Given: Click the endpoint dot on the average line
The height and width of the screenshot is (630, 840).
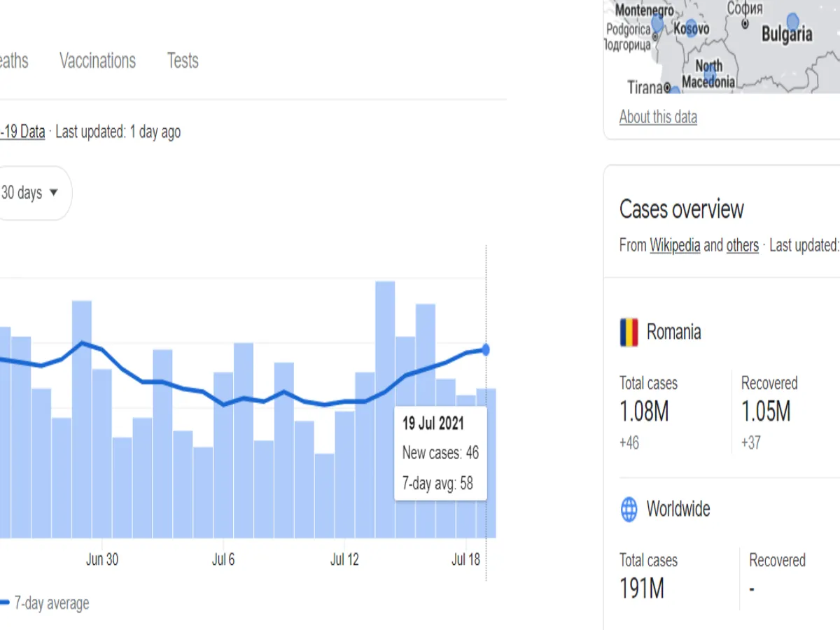Looking at the screenshot, I should pos(486,349).
